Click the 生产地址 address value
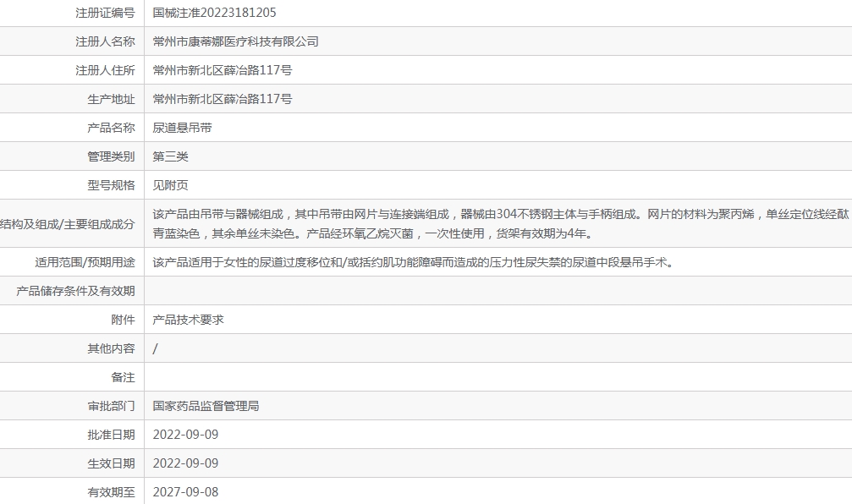 pos(223,99)
